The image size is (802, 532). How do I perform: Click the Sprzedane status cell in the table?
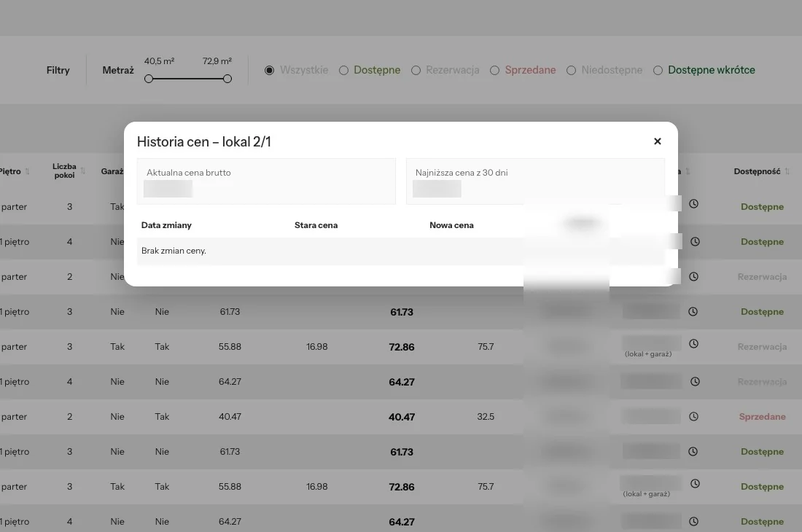point(762,417)
